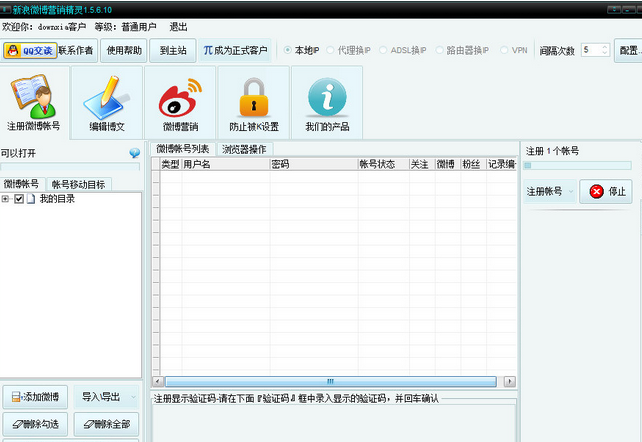Click the 退出 logout link
The width and height of the screenshot is (642, 442).
pyautogui.click(x=178, y=27)
